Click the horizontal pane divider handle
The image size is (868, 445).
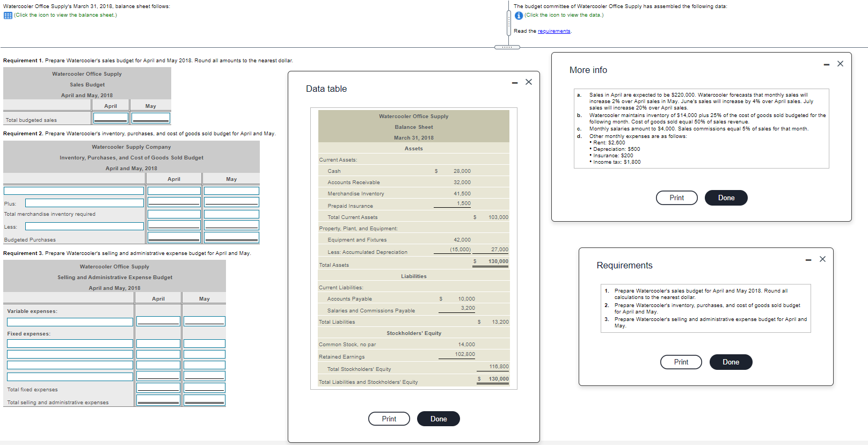(x=507, y=47)
